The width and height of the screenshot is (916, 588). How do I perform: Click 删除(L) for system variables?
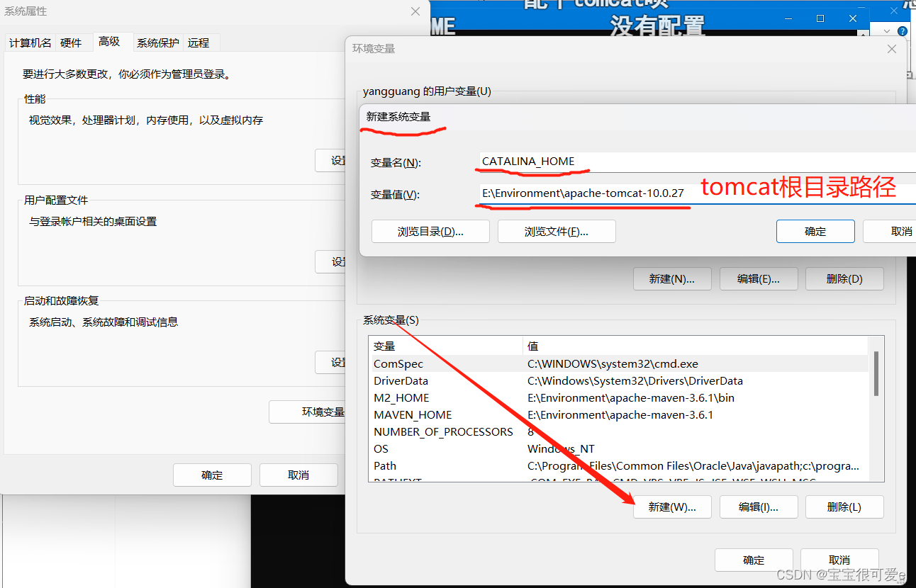pyautogui.click(x=845, y=507)
